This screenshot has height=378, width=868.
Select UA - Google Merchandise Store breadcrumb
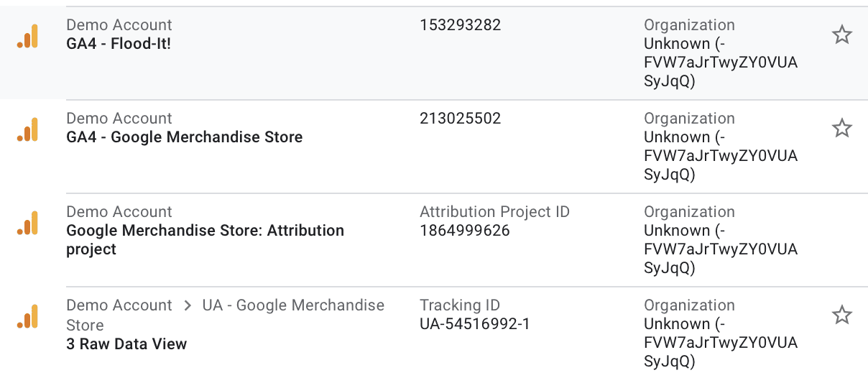pos(226,315)
